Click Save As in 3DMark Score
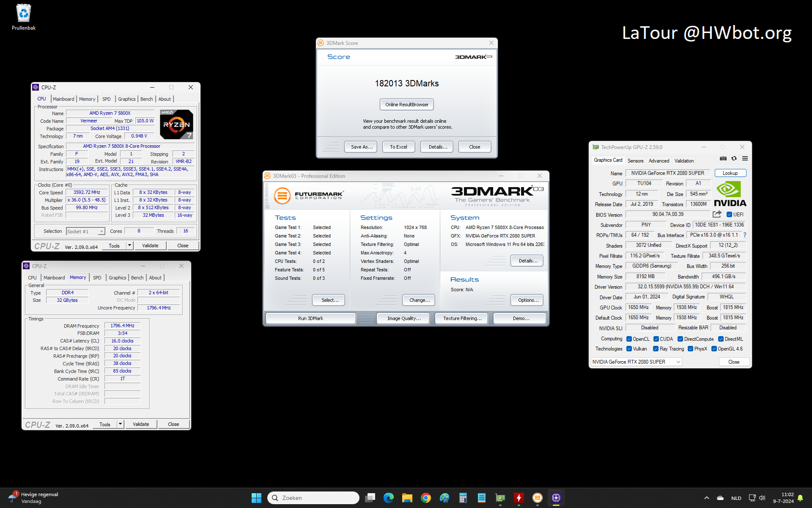 362,147
